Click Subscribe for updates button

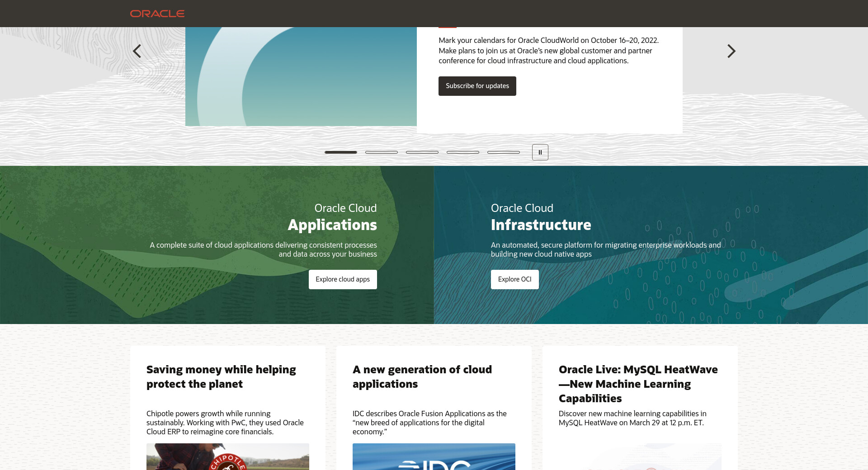coord(477,86)
